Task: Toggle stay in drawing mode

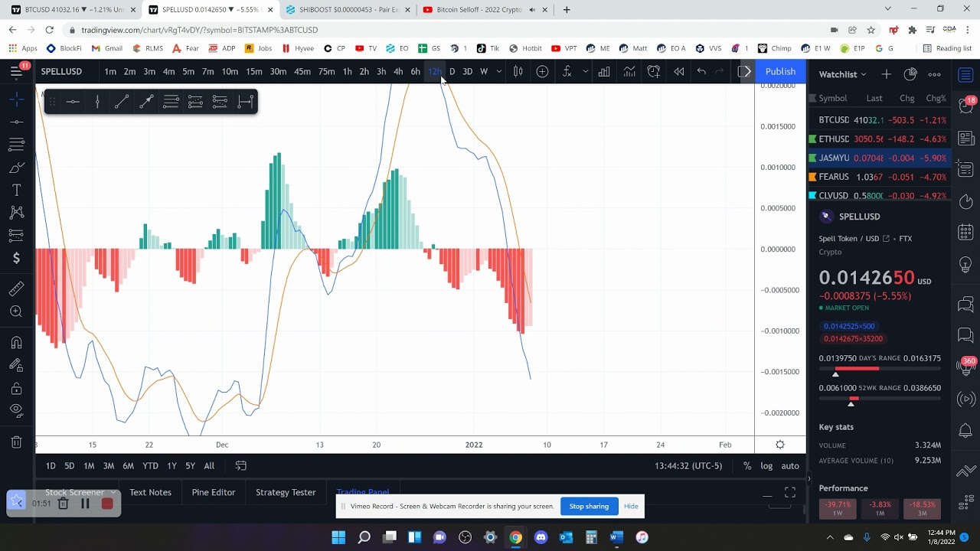Action: point(17,365)
